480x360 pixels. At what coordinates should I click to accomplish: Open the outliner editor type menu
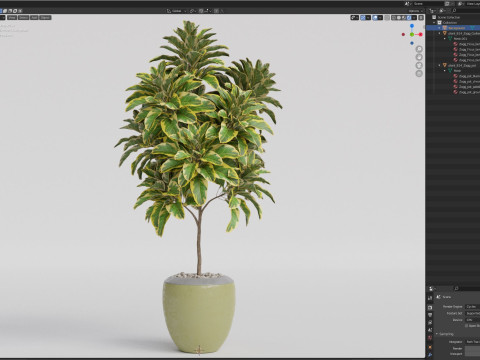432,11
